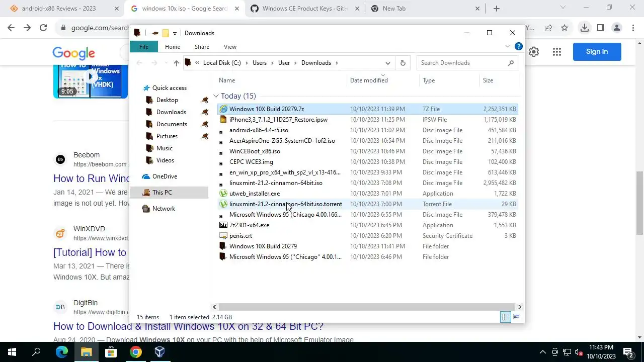Open Quick Access Toolbar customize dropdown
Image resolution: width=644 pixels, height=362 pixels.
tap(175, 33)
